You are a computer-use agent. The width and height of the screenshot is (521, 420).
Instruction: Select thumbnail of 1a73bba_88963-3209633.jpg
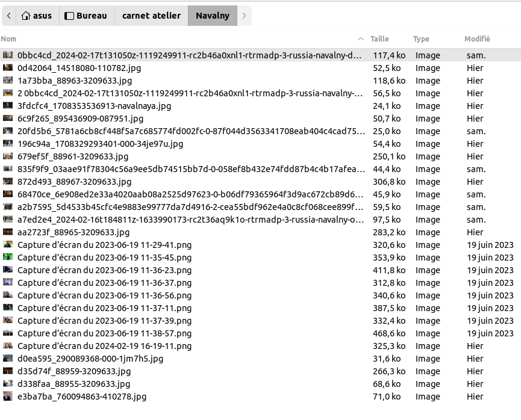click(8, 81)
